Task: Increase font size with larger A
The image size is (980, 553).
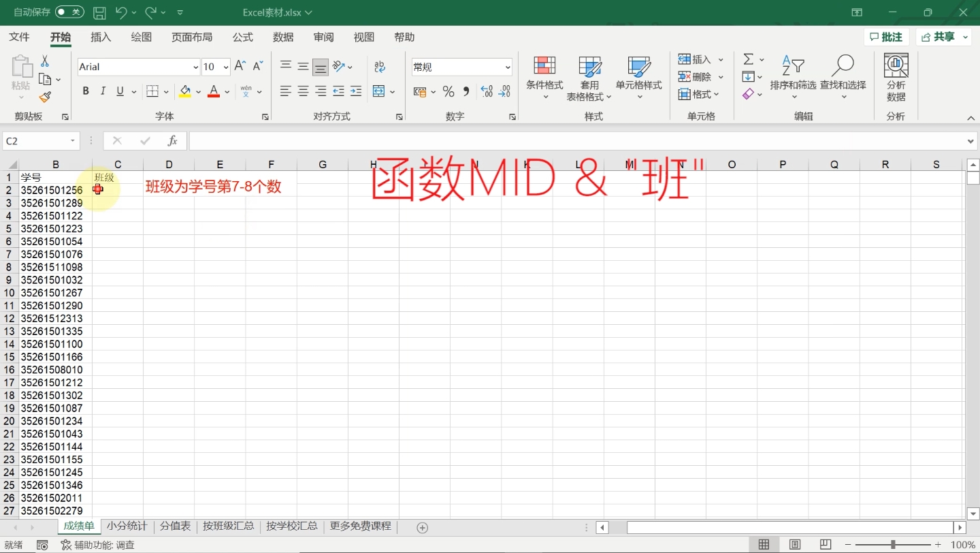Action: point(240,66)
